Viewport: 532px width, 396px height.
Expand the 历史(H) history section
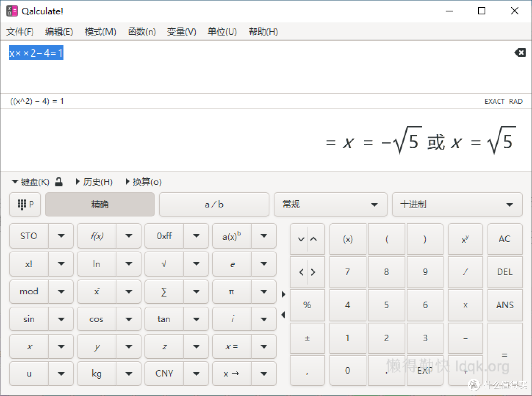94,181
